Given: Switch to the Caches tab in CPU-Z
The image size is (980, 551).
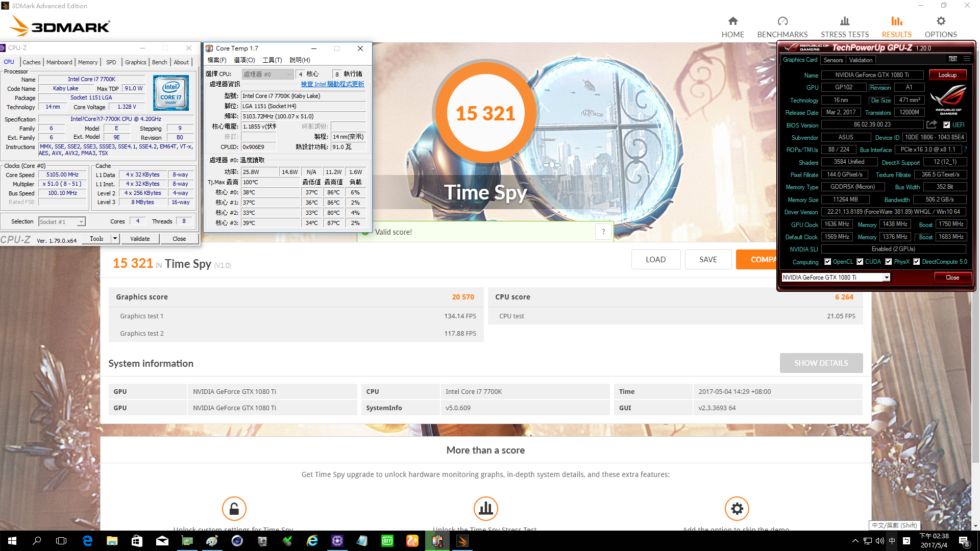Looking at the screenshot, I should 32,62.
